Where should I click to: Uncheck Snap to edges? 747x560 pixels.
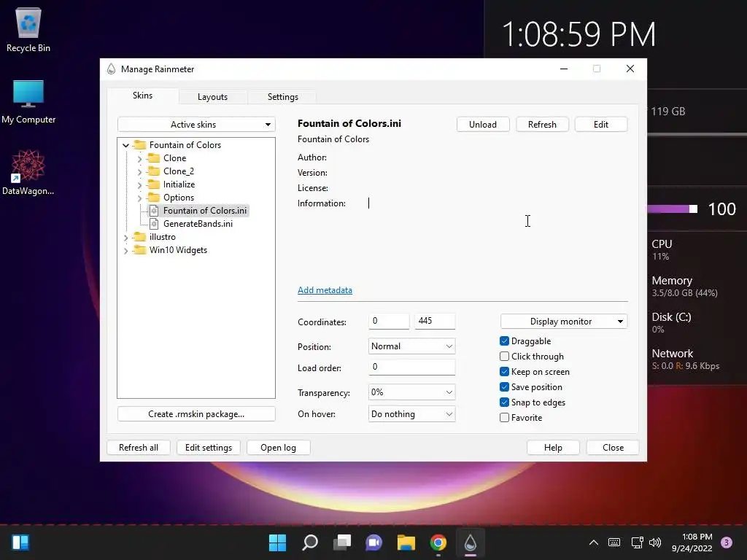tap(504, 402)
